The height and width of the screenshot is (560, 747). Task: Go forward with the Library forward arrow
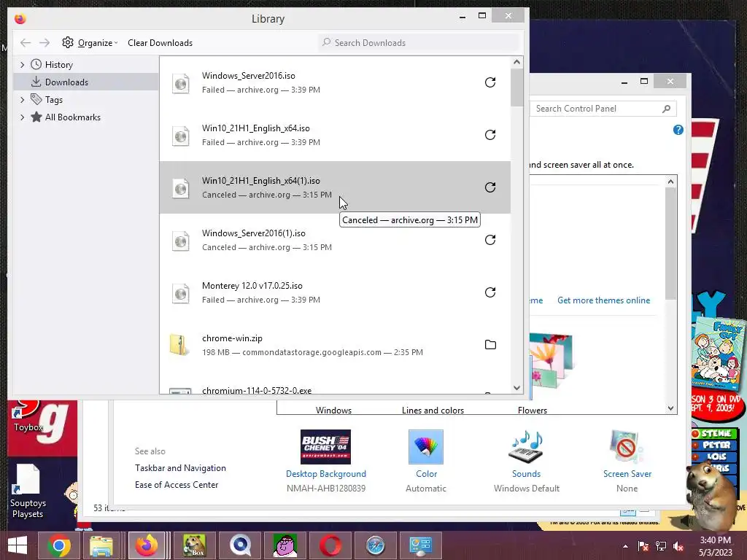coord(44,43)
